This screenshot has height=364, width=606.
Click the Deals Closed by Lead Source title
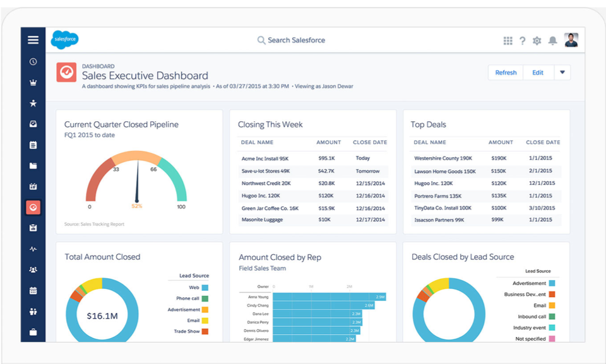463,257
